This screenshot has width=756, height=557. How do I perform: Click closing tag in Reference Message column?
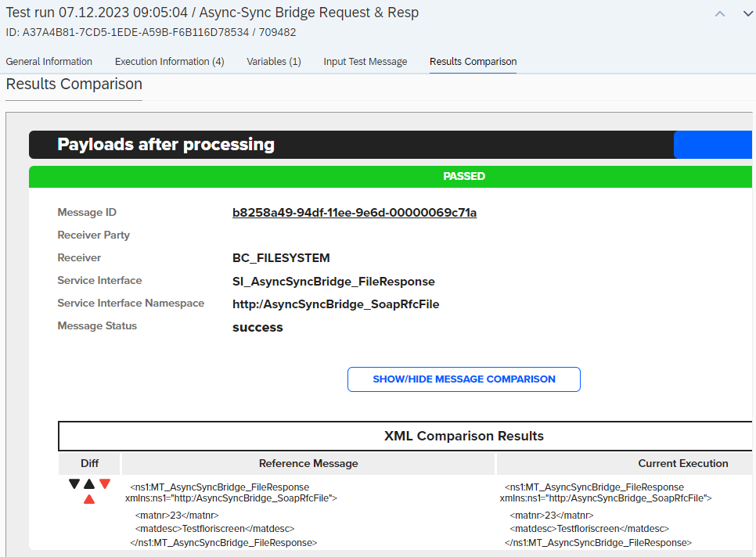(x=224, y=543)
